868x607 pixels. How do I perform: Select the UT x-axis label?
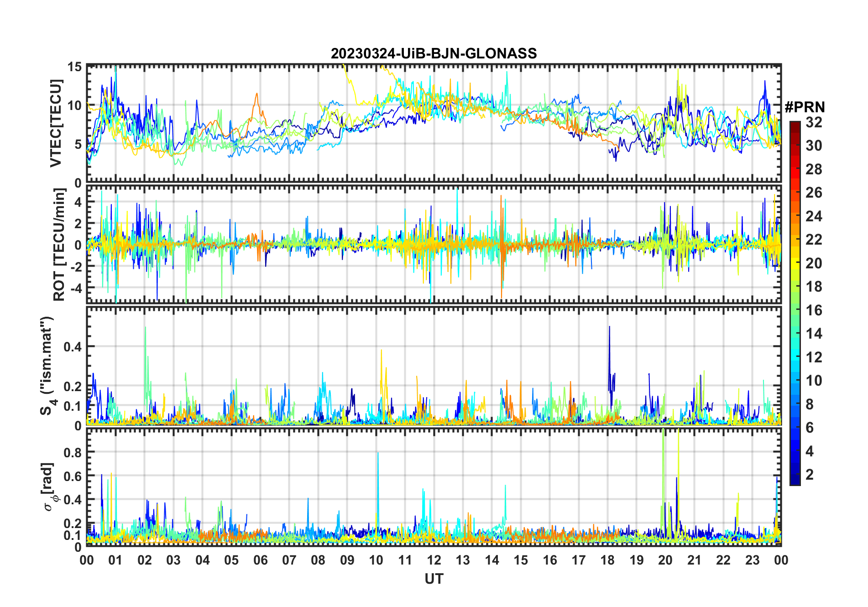434,579
